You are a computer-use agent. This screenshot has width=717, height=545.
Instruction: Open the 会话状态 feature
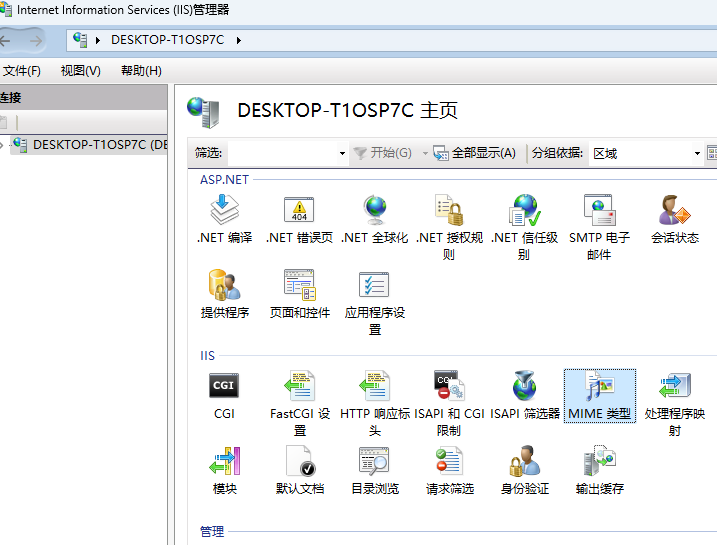pyautogui.click(x=674, y=219)
